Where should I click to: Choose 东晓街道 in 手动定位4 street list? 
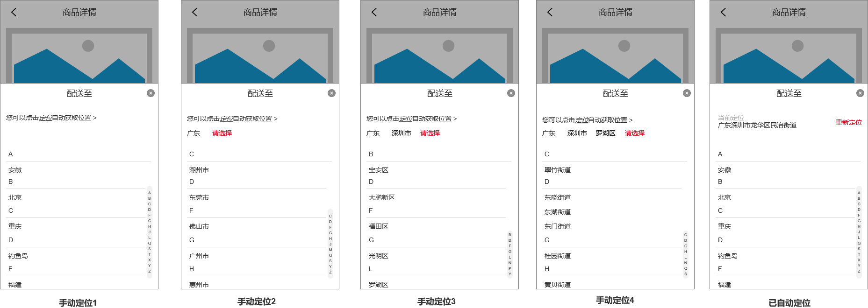(558, 197)
